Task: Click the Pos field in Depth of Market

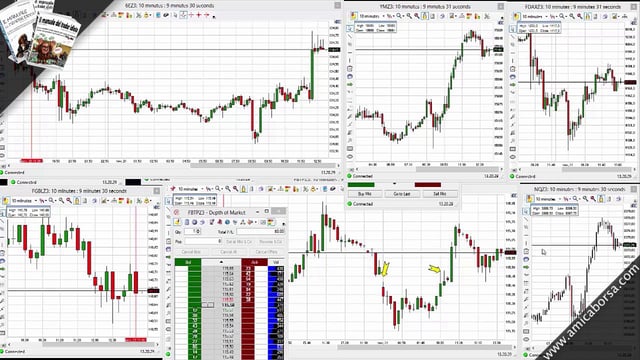Action: coord(203,241)
